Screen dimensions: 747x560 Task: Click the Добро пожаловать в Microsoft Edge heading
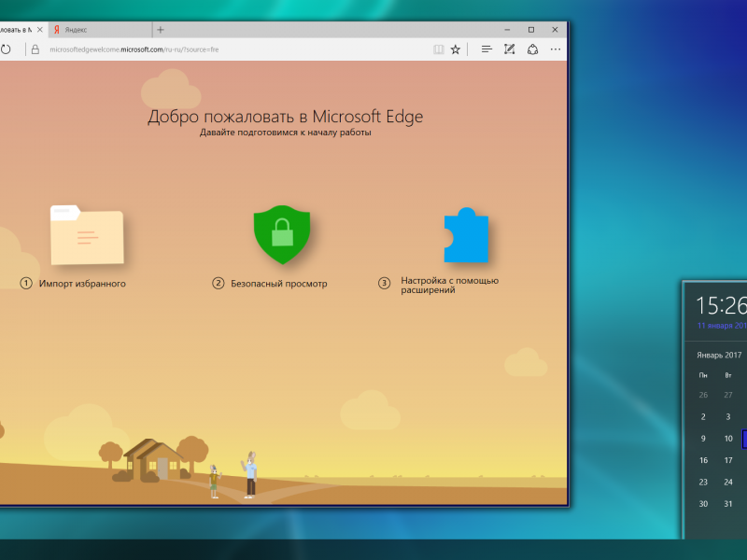[286, 117]
